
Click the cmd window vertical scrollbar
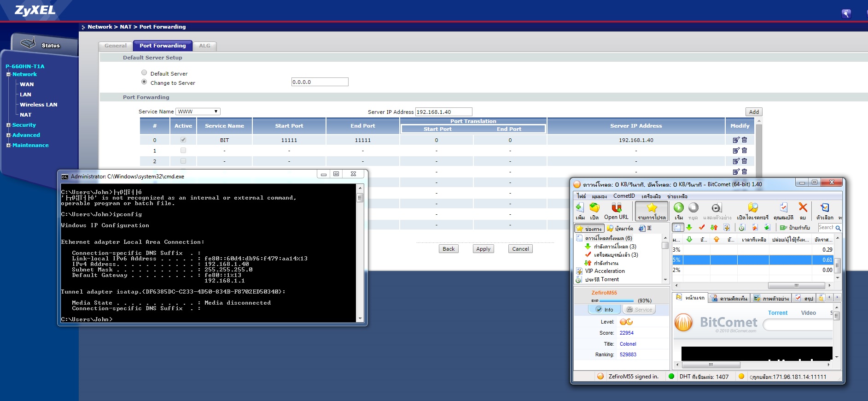360,253
